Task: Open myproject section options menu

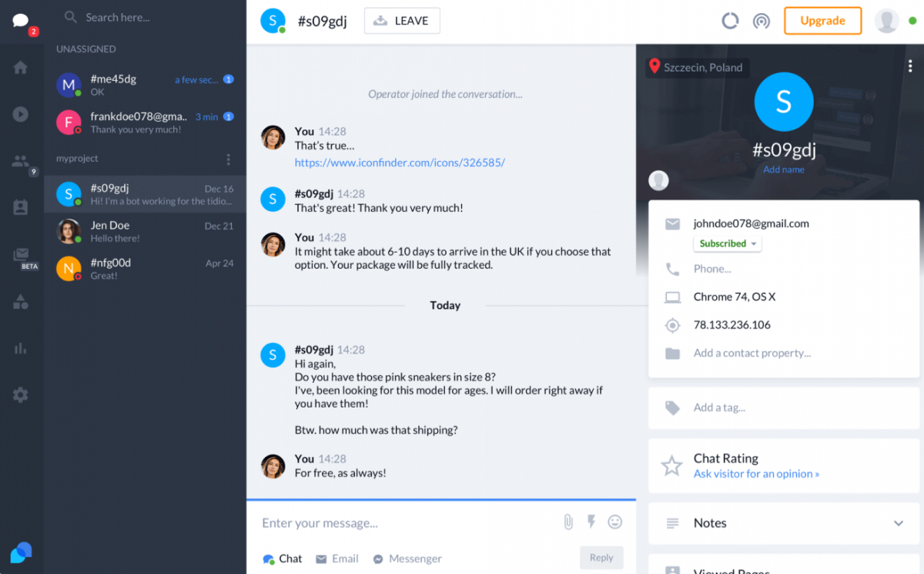Action: click(x=228, y=159)
